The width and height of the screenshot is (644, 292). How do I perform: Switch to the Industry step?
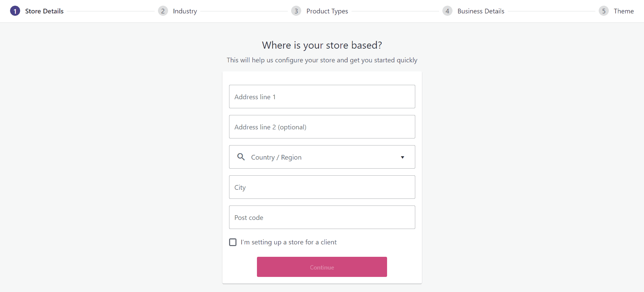pos(185,11)
